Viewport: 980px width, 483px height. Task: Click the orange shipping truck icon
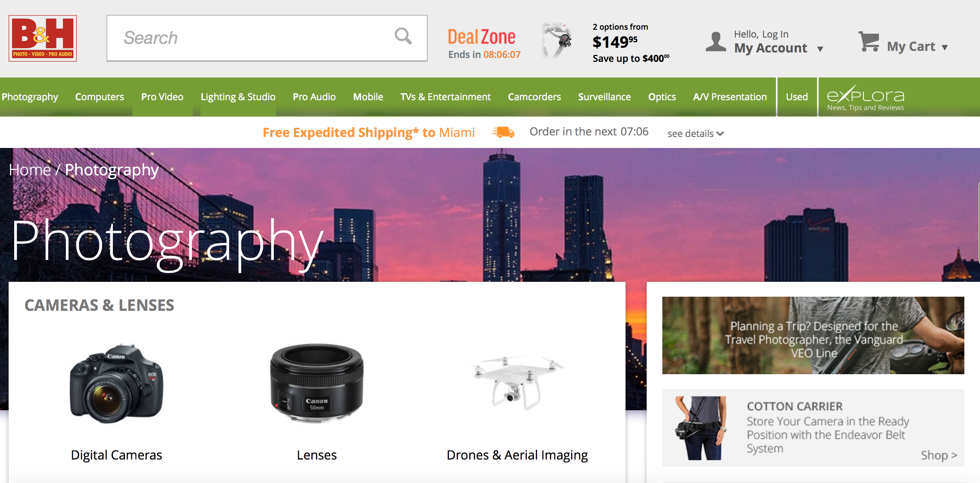(x=503, y=132)
